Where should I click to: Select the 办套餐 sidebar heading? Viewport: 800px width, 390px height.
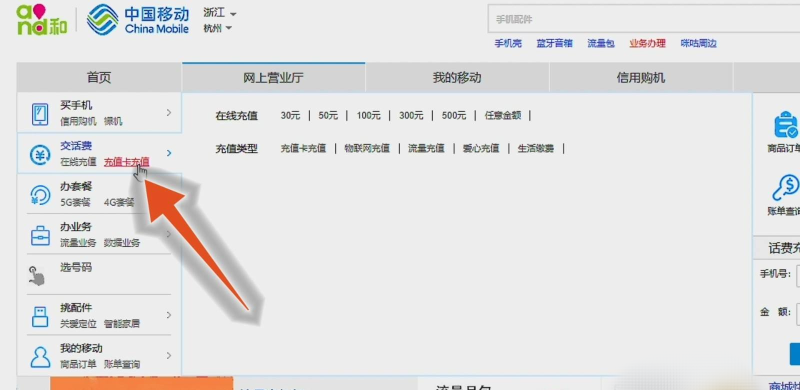[76, 186]
